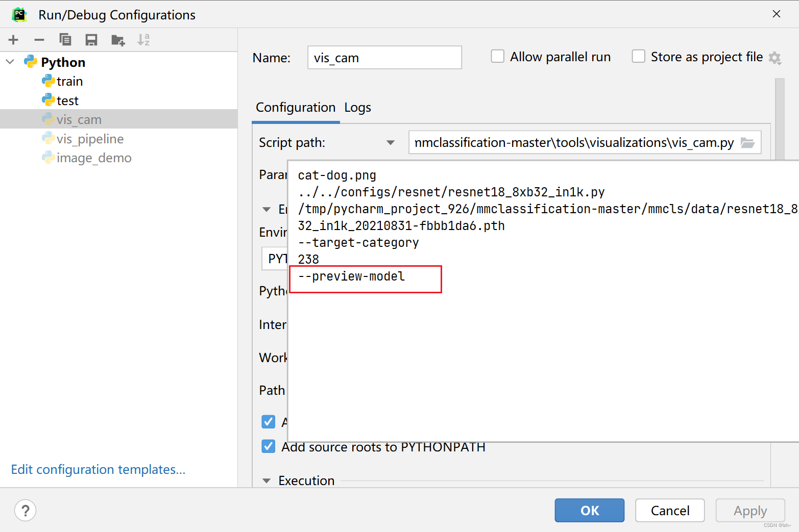Click the OK button

coord(589,510)
